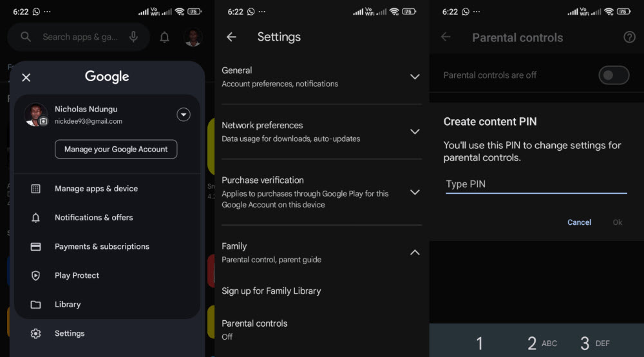The height and width of the screenshot is (357, 644).
Task: Tap the nickdee93@gmail.com email text
Action: (x=88, y=121)
